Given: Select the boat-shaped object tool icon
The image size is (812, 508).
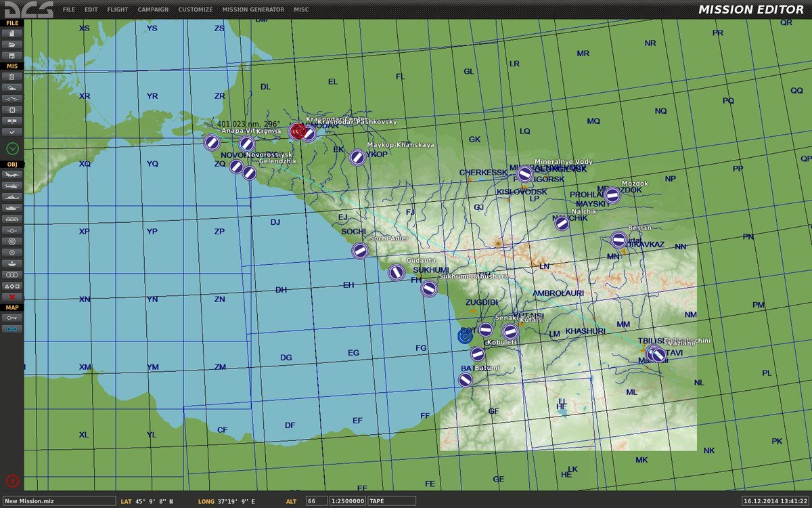Looking at the screenshot, I should pyautogui.click(x=12, y=263).
